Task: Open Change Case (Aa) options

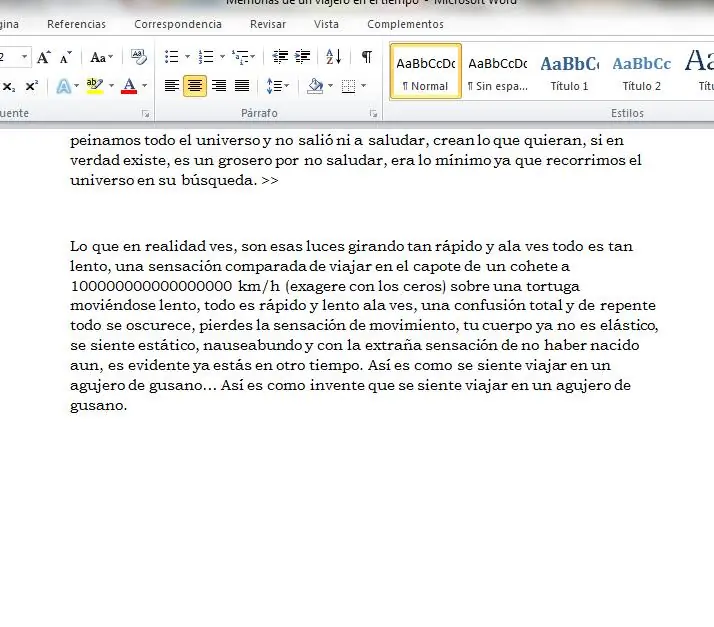Action: [x=101, y=57]
